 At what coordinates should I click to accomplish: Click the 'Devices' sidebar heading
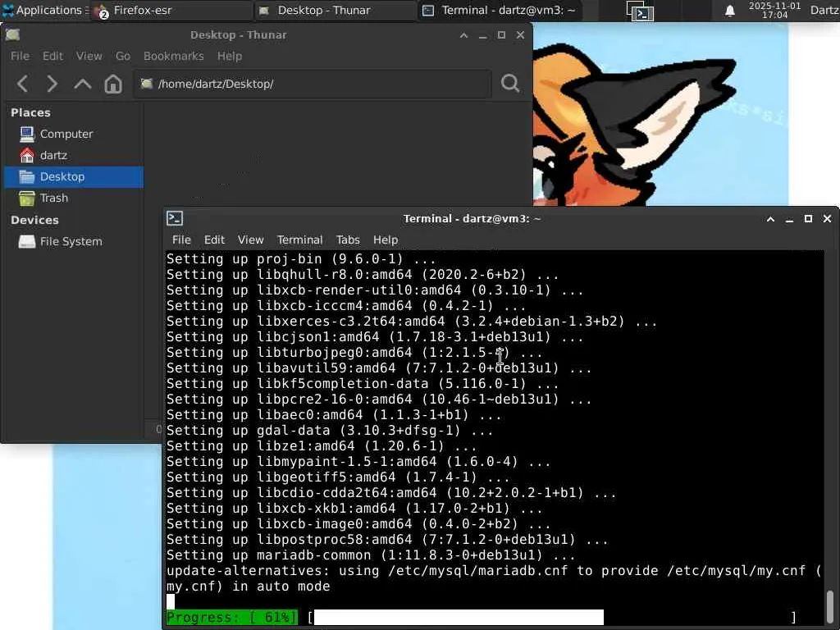click(34, 220)
